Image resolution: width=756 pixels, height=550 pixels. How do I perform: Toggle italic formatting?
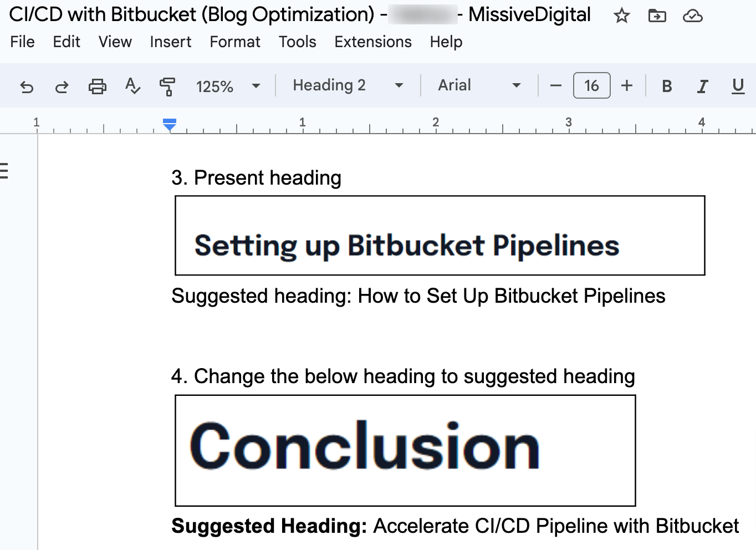click(x=702, y=86)
